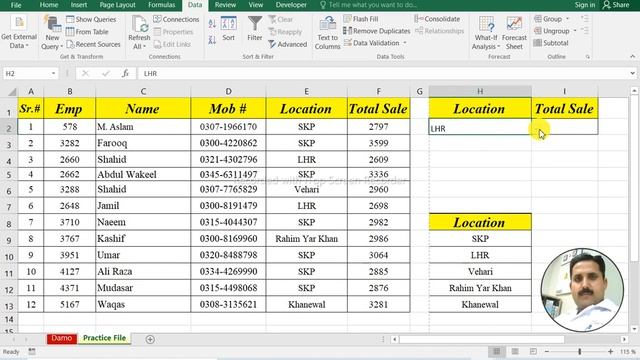Click the New Query icon
This screenshot has width=640, height=360.
[52, 24]
